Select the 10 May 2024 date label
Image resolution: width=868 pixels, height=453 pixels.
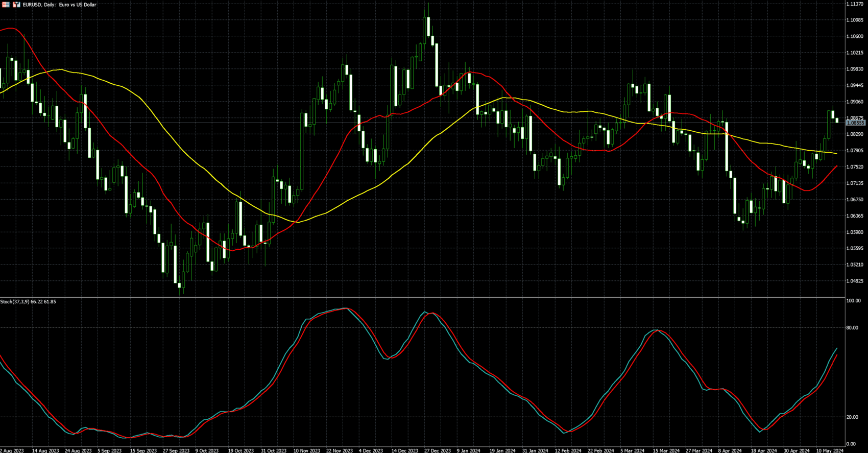point(830,450)
